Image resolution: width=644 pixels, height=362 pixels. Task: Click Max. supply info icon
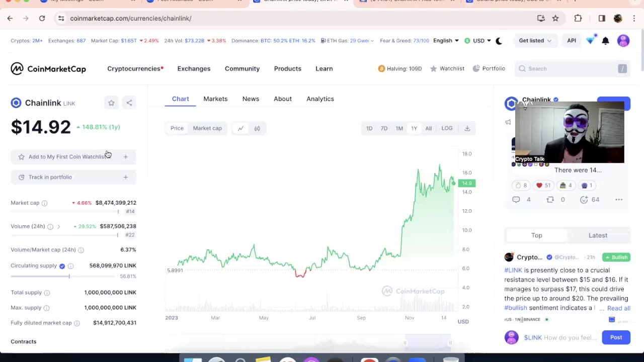tap(46, 308)
